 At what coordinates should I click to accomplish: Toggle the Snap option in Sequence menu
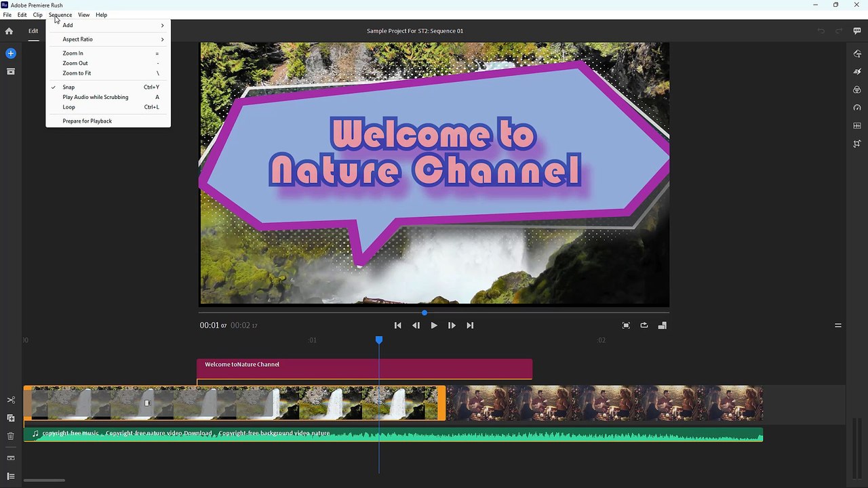pos(108,87)
